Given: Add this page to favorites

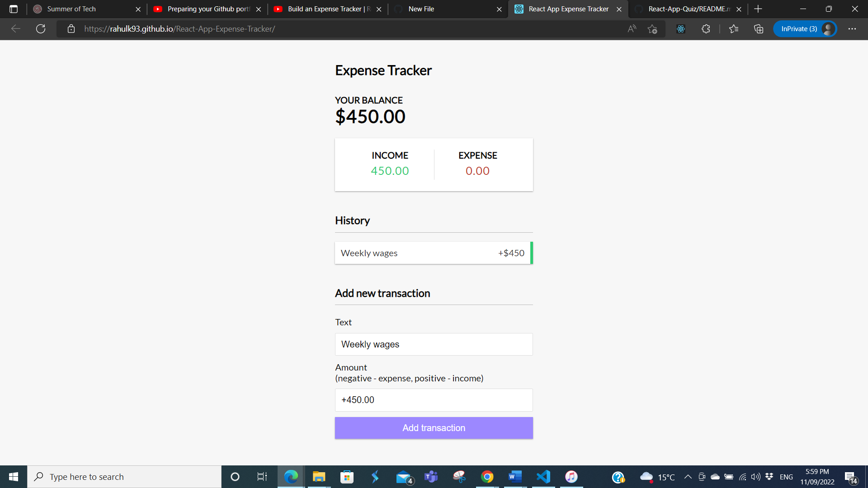Looking at the screenshot, I should pyautogui.click(x=653, y=28).
